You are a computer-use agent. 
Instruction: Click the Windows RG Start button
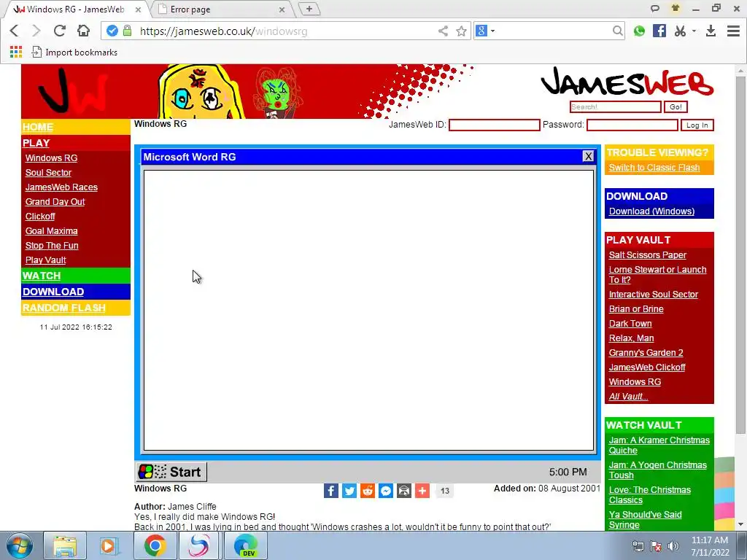171,472
